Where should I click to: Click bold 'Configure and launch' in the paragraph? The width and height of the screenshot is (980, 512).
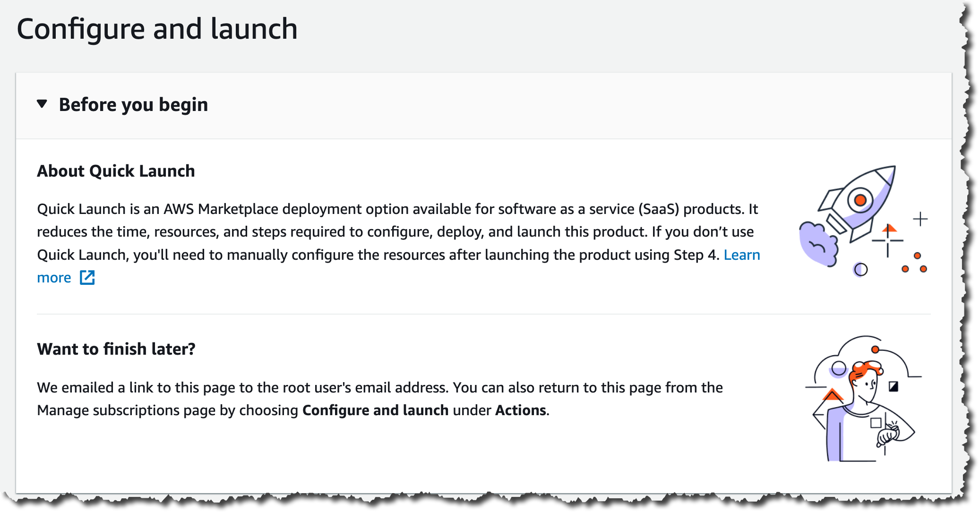tap(375, 410)
